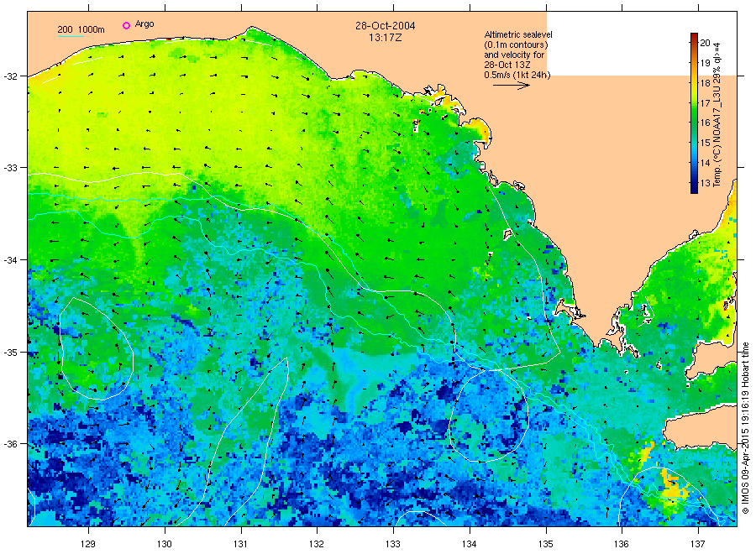756x554 pixels.
Task: Click the green middle of the temperature colorbar
Action: point(694,113)
